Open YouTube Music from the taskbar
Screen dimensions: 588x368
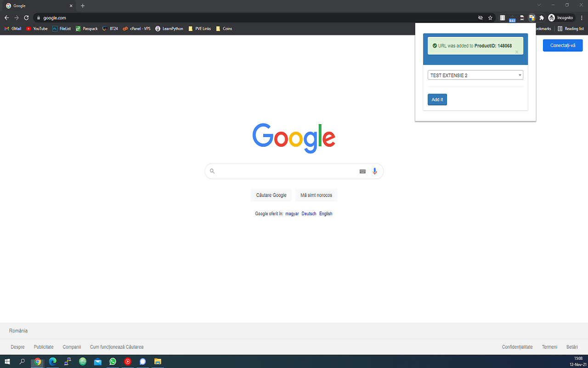(128, 362)
